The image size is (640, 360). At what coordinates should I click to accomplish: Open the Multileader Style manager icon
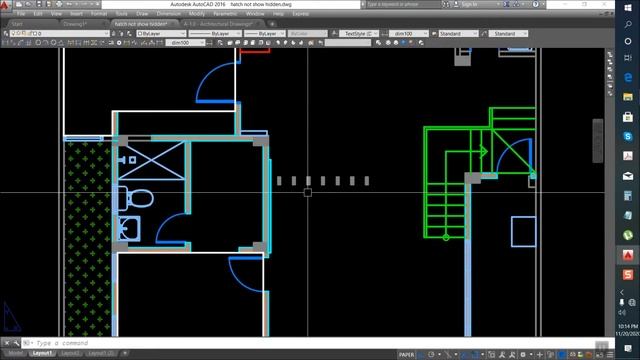[484, 33]
